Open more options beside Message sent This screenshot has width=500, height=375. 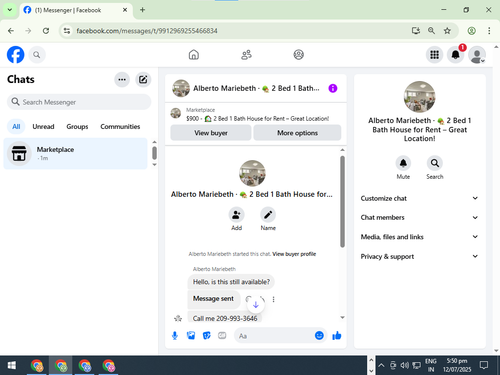273,299
